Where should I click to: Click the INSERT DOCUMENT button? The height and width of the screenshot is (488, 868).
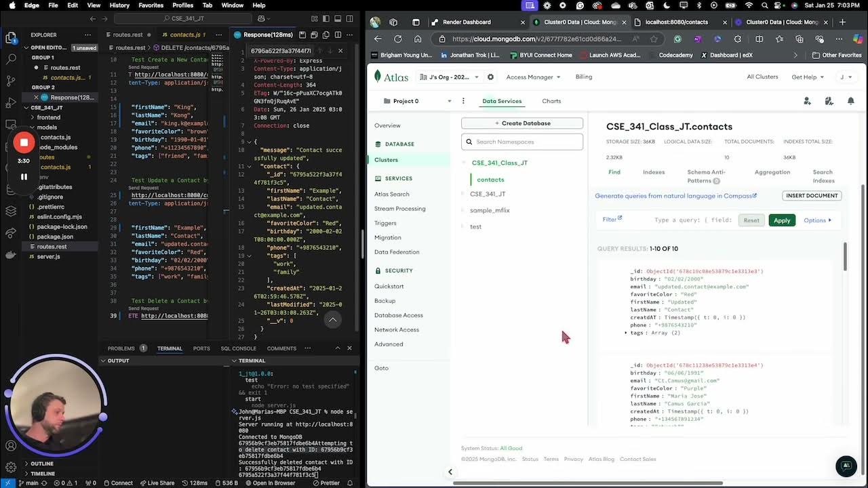(x=812, y=195)
